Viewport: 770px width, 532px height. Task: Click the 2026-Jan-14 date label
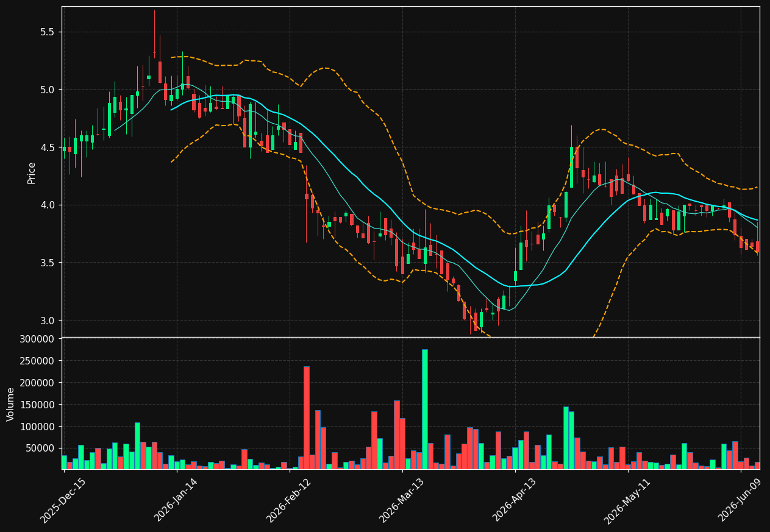[176, 500]
